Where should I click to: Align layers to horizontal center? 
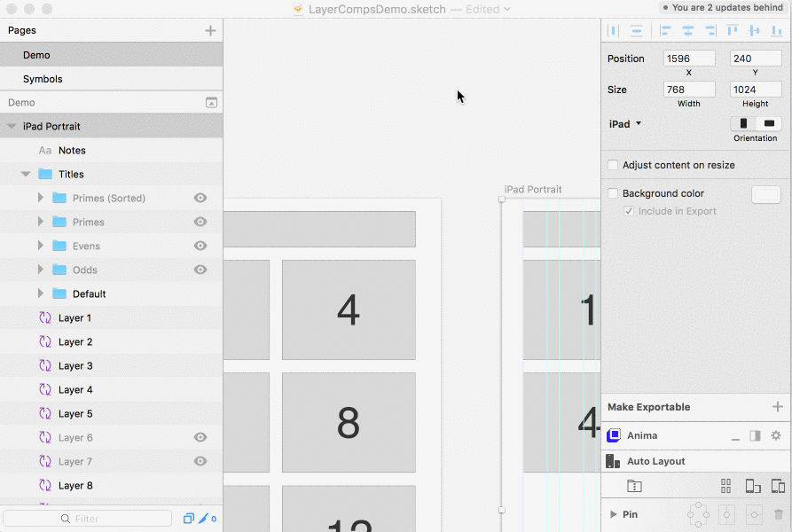coord(688,31)
